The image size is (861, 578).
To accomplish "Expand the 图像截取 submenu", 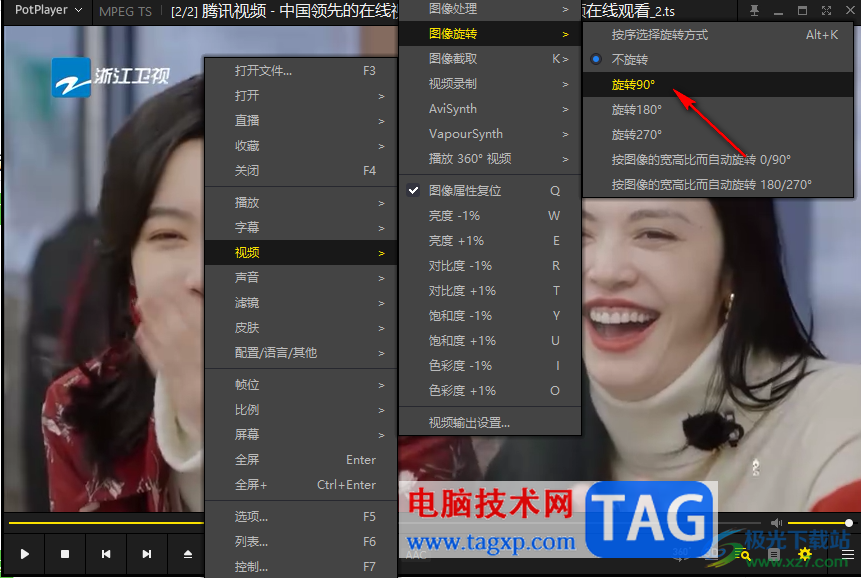I will click(x=490, y=59).
